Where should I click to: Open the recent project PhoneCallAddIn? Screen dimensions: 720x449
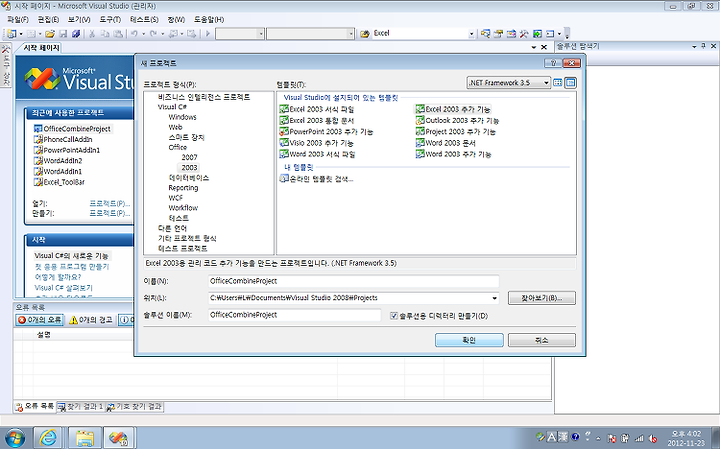[63, 140]
